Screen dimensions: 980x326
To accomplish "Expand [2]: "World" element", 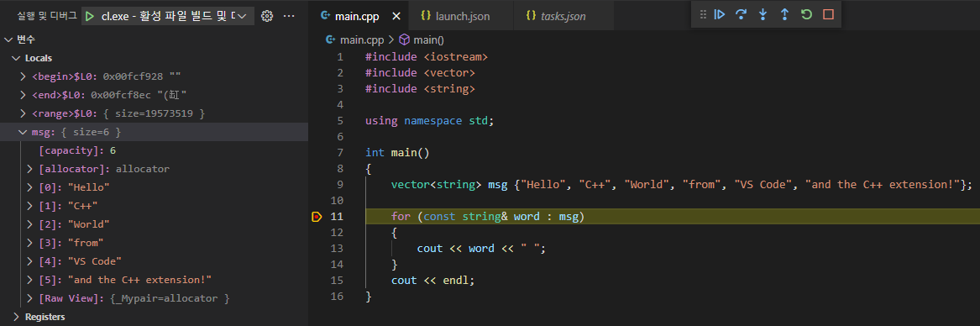I will (30, 224).
